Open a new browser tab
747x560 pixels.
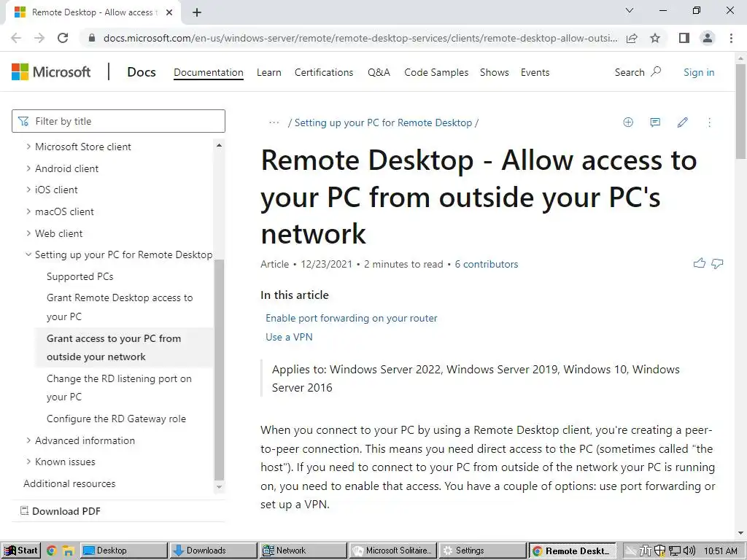197,12
